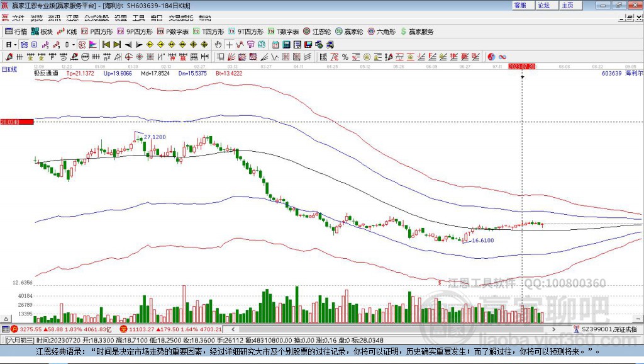Click the zigzag wave line tool

[x=275, y=57]
